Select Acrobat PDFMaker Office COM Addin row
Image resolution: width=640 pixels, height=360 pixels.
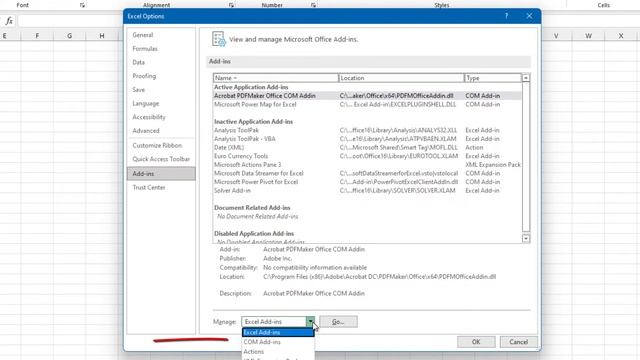[x=367, y=96]
